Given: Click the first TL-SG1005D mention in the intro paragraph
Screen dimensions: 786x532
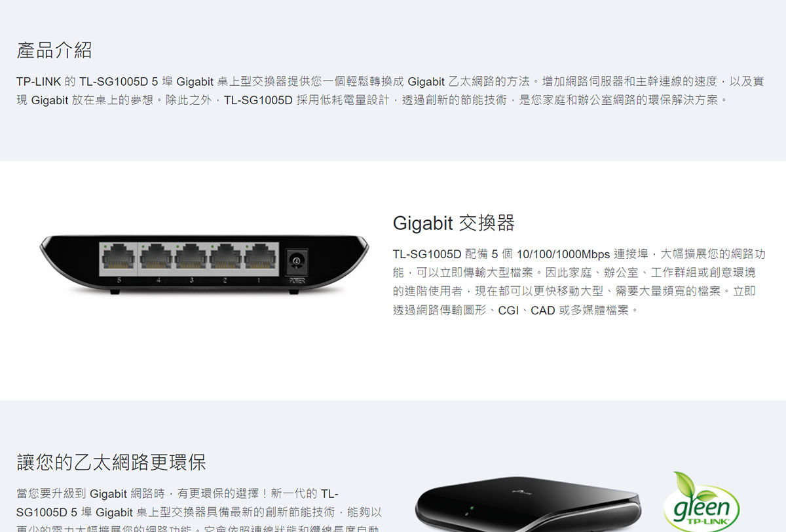Looking at the screenshot, I should 115,82.
